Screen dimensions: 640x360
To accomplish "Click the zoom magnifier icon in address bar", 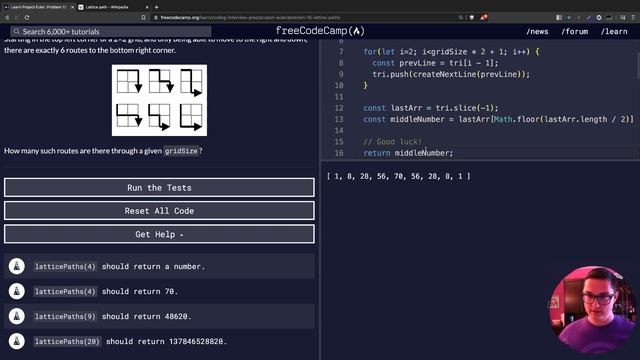I will [x=461, y=18].
